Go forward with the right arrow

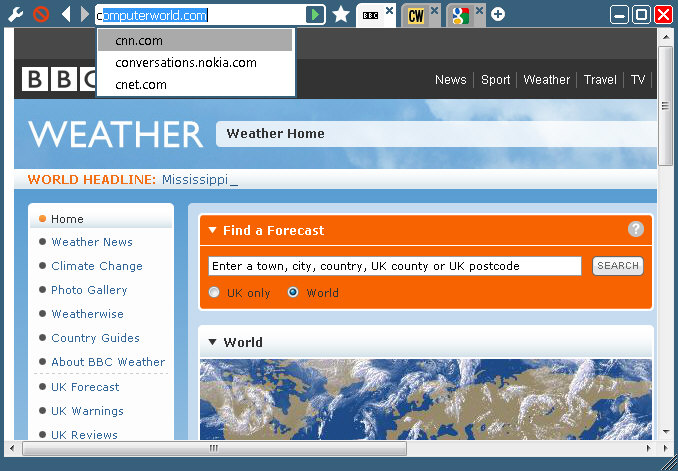pyautogui.click(x=84, y=15)
